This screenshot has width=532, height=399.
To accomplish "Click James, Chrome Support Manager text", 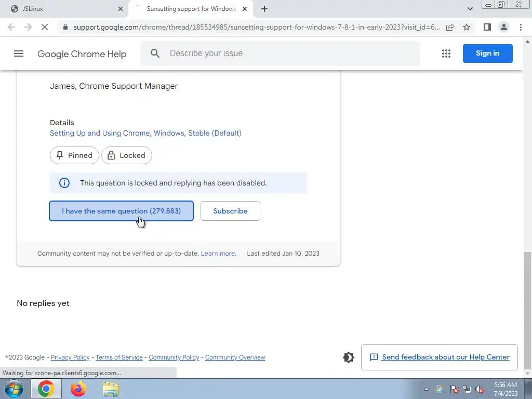I will tap(114, 86).
